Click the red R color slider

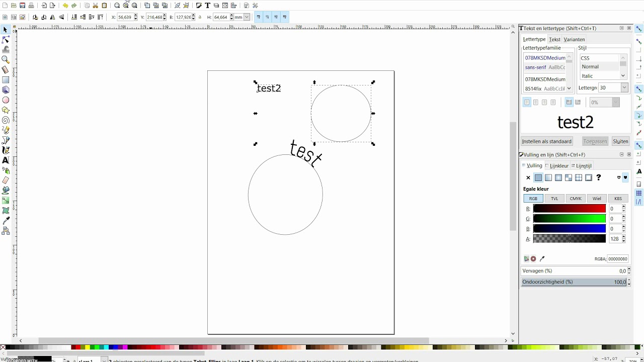(x=569, y=209)
